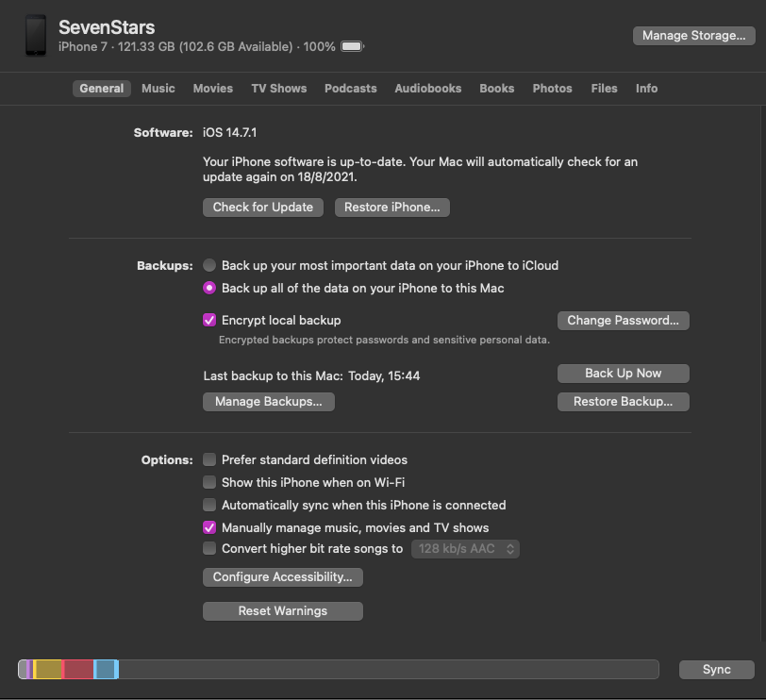Open Manage Backups dialog

[x=269, y=402]
